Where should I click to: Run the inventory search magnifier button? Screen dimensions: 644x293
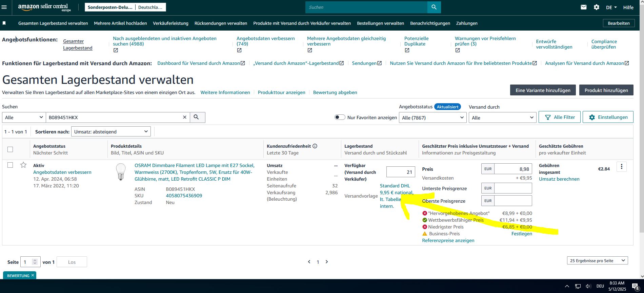[198, 117]
